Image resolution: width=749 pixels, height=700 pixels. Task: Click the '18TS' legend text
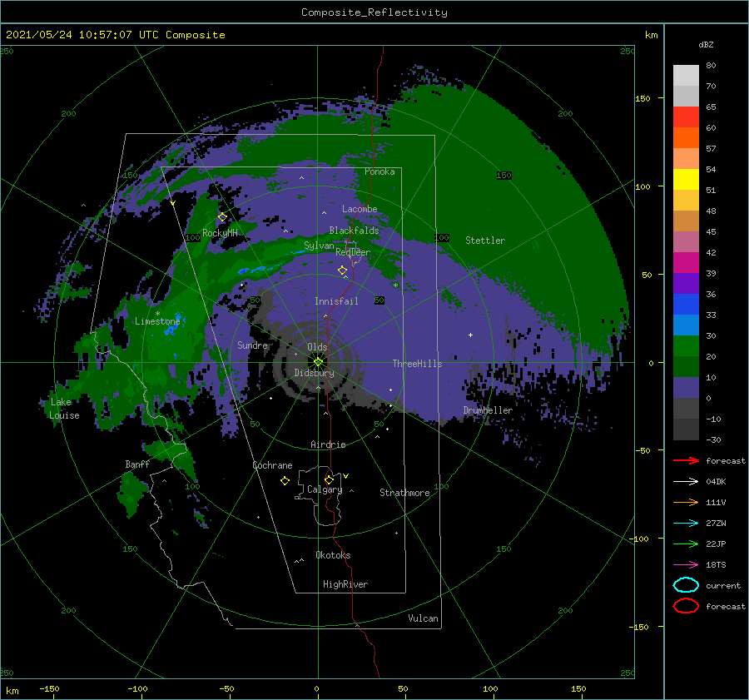point(716,565)
